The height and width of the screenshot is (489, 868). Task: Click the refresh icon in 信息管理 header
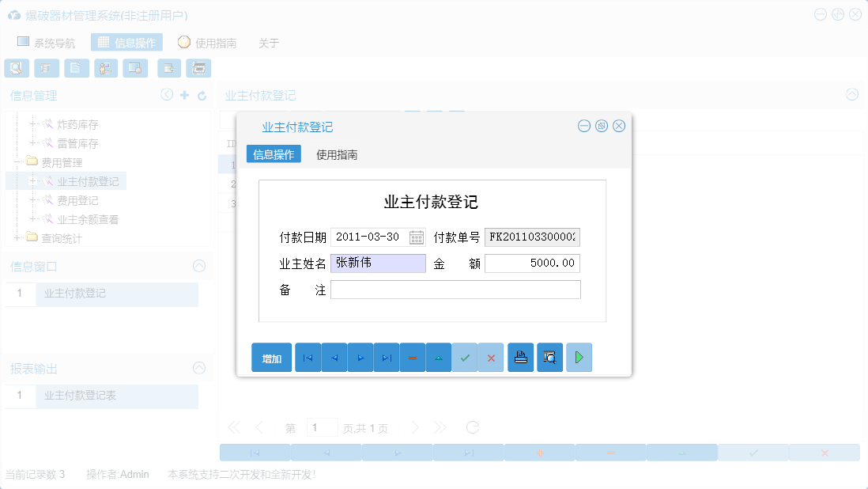(x=200, y=95)
